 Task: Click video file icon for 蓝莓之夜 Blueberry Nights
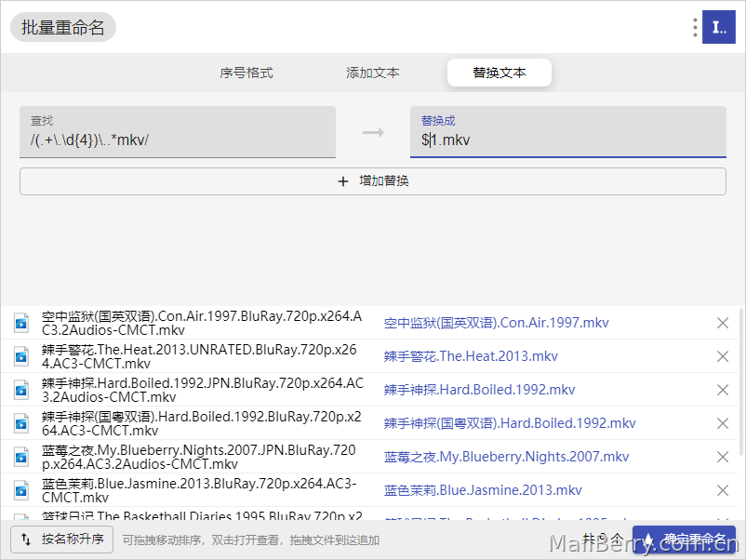tap(21, 457)
